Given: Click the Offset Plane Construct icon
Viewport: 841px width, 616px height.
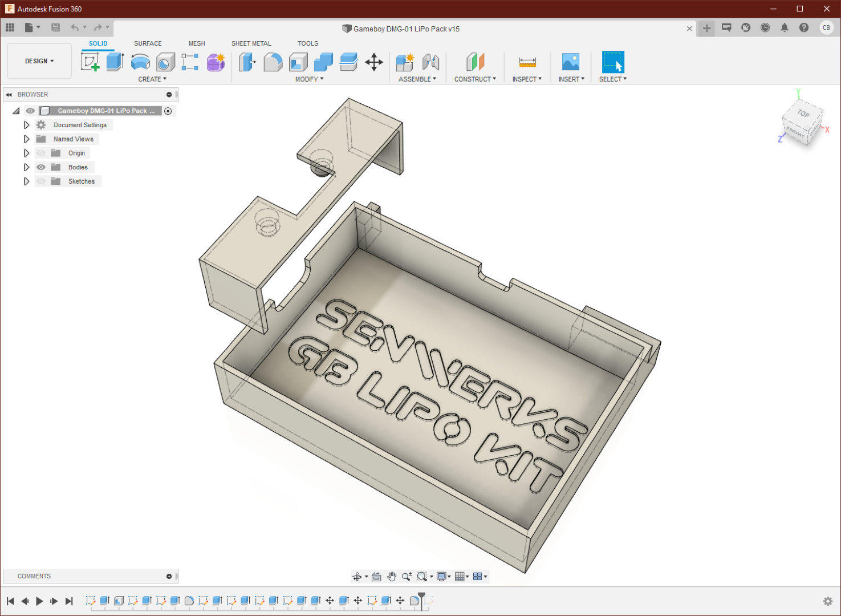Looking at the screenshot, I should coord(475,62).
